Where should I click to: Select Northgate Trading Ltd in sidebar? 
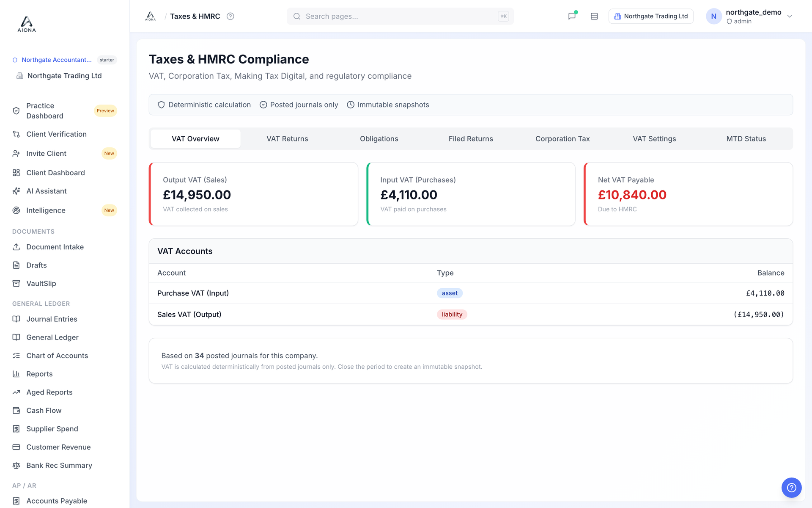coord(64,76)
